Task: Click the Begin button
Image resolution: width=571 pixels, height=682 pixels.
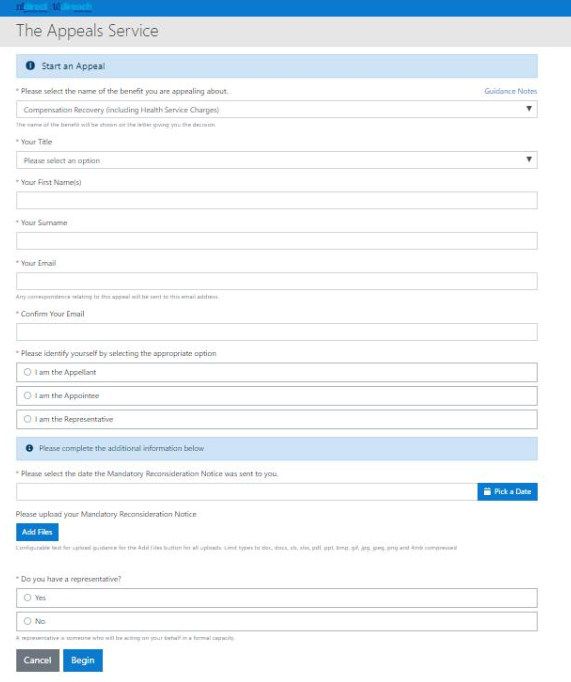Action: (83, 660)
